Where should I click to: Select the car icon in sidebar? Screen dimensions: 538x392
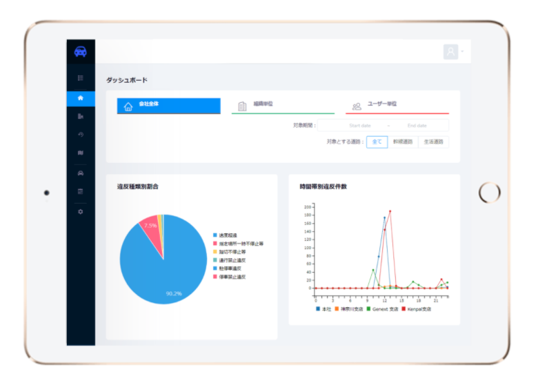tap(81, 173)
